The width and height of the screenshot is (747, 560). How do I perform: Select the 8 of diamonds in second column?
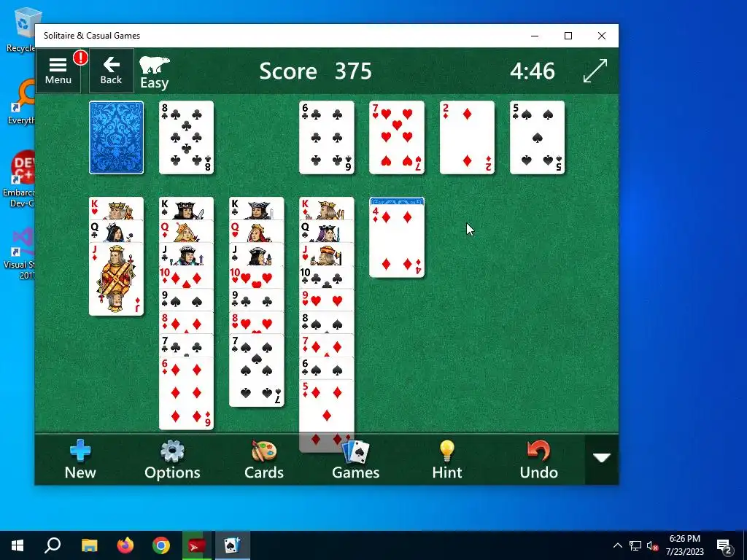[x=186, y=323]
